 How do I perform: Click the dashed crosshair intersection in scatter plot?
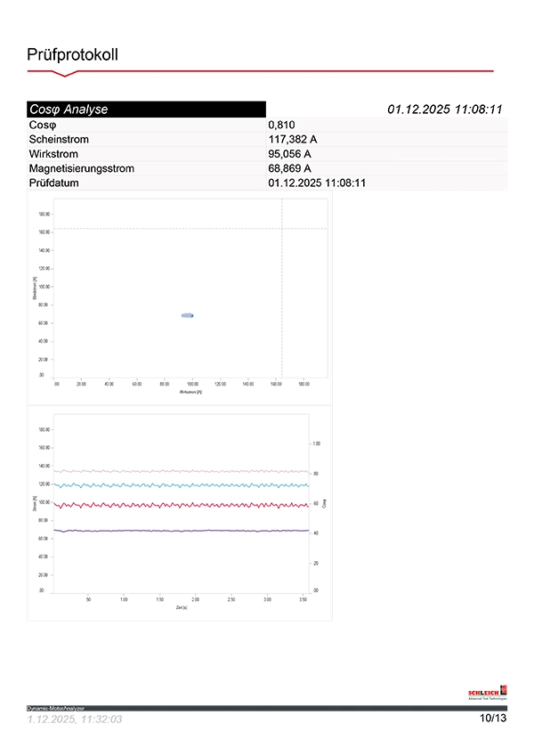click(x=282, y=229)
